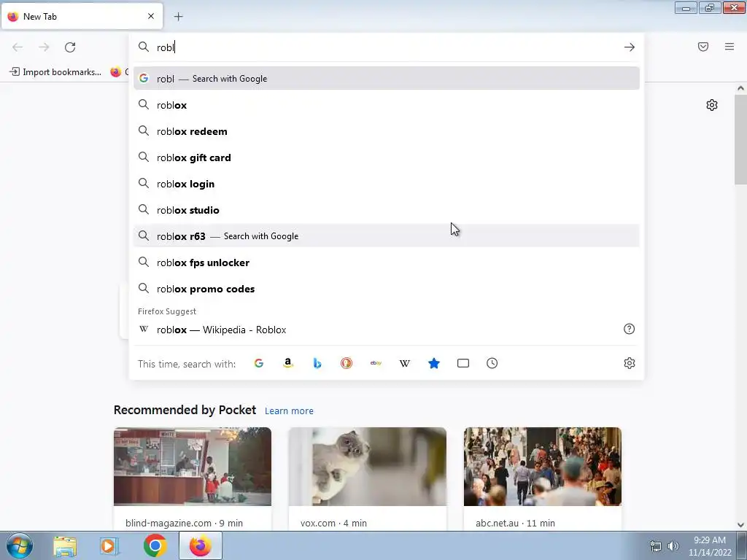Search open tabs icon
This screenshot has width=747, height=560.
(x=463, y=363)
